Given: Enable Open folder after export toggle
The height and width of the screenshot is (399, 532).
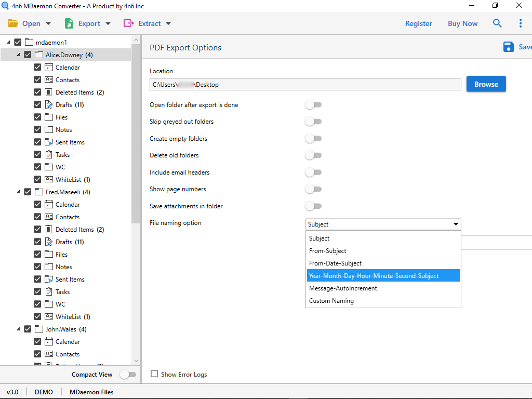Looking at the screenshot, I should [x=313, y=105].
